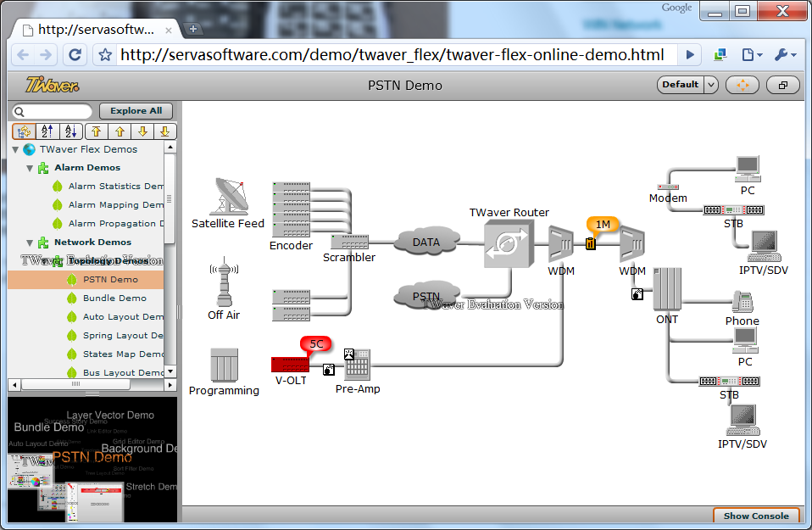Move selected item up one
Screen dimensions: 812x530
(x=120, y=131)
